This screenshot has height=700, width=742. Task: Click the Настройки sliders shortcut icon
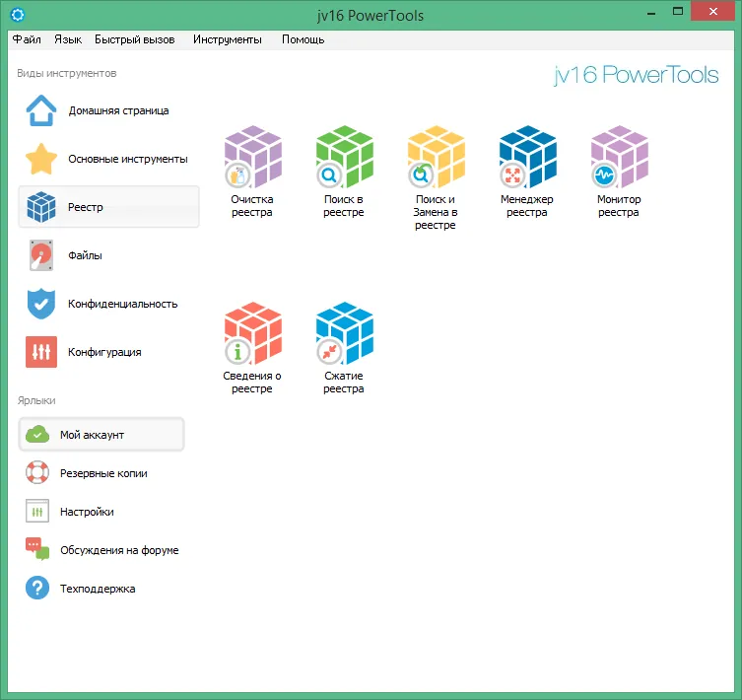pos(37,511)
